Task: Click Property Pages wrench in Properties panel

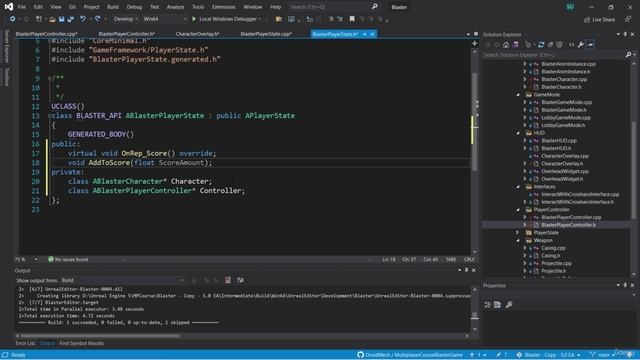Action: pos(509,304)
